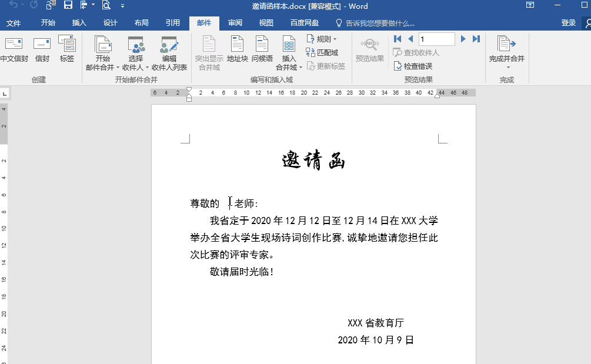Switch to the 审阅 tab

tap(235, 23)
